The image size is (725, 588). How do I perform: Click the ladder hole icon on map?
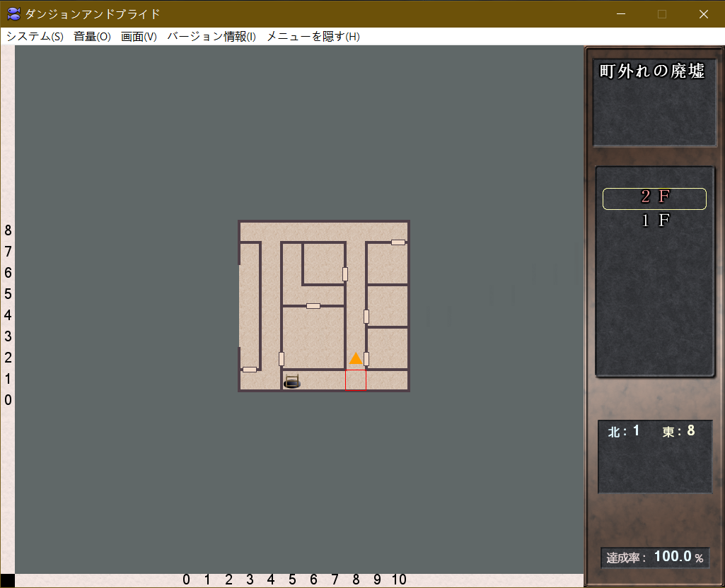coord(292,382)
